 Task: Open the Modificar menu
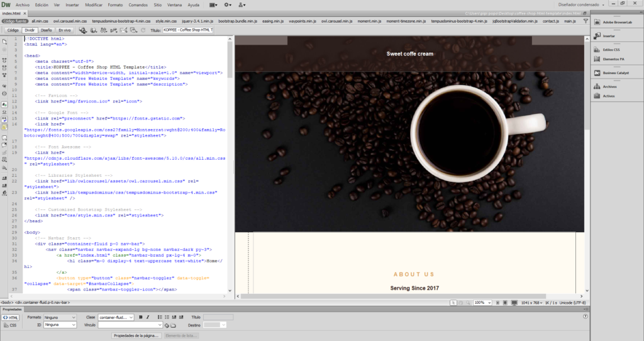[x=94, y=4]
